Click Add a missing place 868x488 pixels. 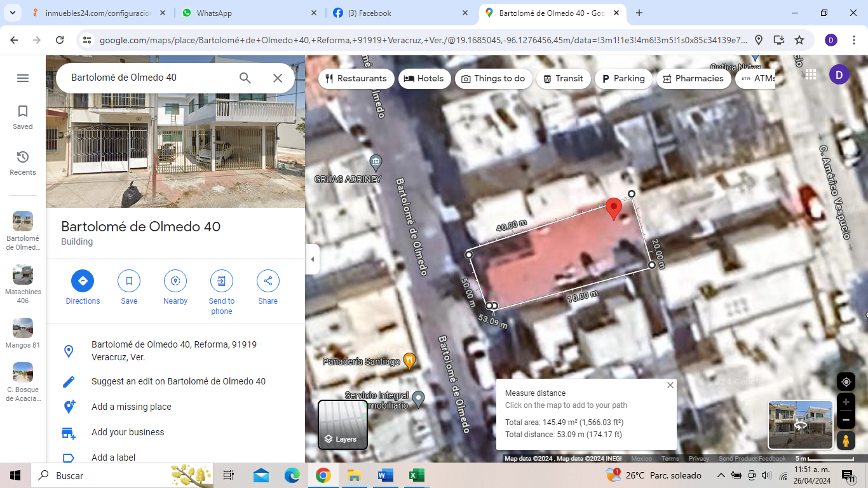tap(175, 407)
